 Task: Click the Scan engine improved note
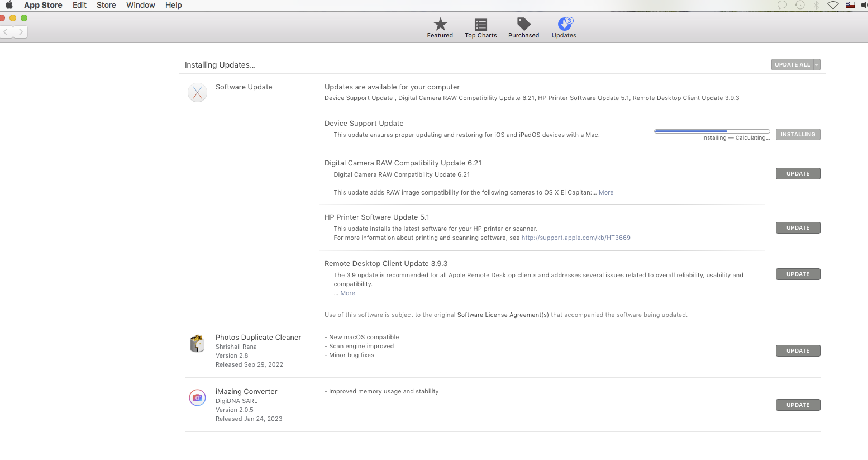(x=360, y=346)
